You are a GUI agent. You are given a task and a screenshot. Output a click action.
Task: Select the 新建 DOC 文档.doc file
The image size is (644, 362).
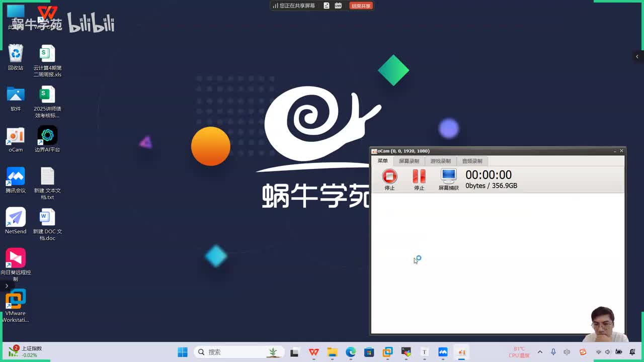47,225
